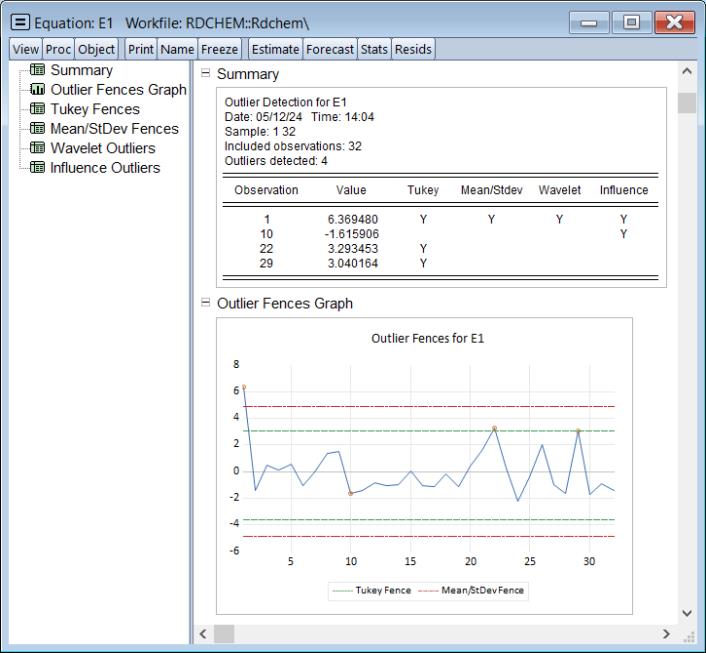Click the Resids toolbar button
Viewport: 706px width, 653px height.
[413, 48]
